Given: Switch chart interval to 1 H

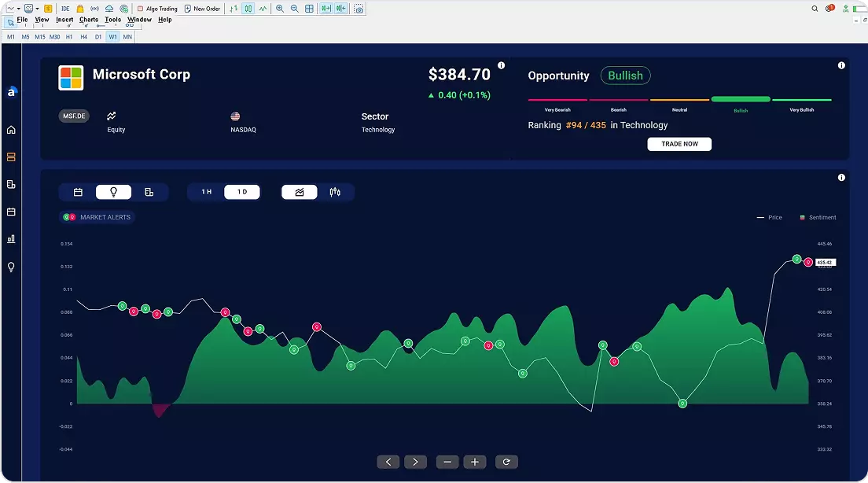Looking at the screenshot, I should pyautogui.click(x=206, y=192).
